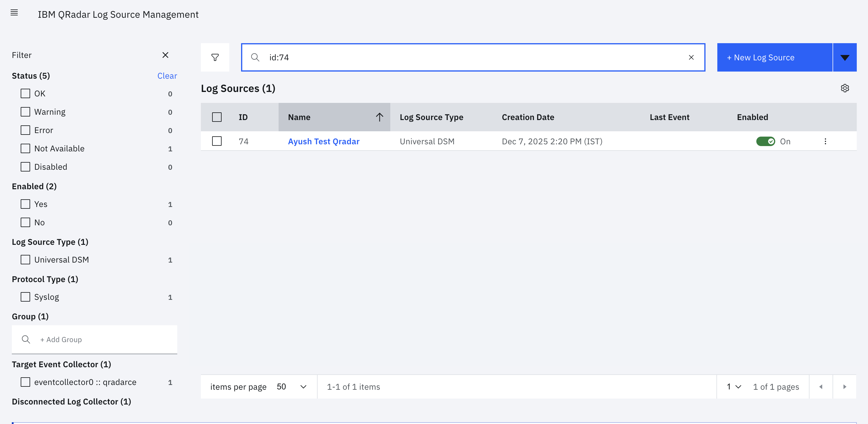
Task: Open row actions overflow menu
Action: [x=825, y=141]
